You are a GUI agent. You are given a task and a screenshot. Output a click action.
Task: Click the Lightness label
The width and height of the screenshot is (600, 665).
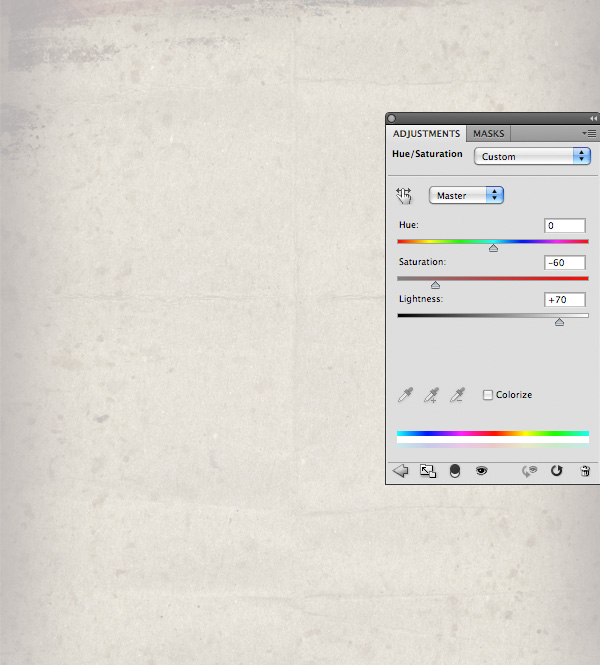coord(421,299)
